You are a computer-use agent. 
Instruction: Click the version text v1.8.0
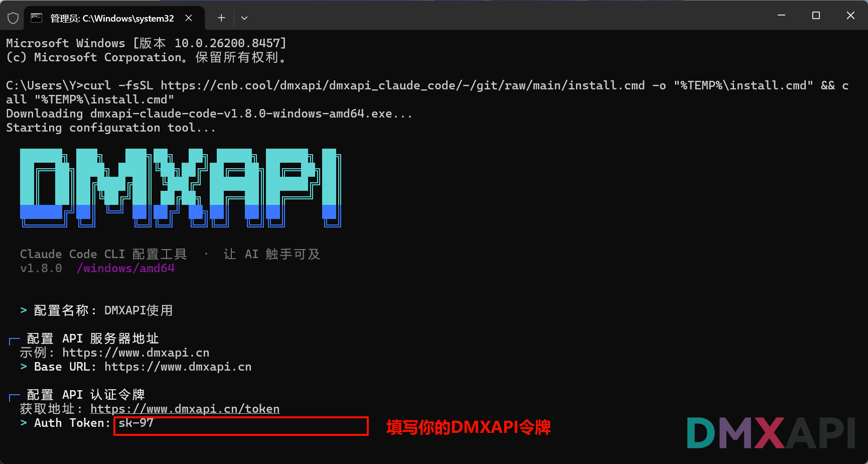click(41, 268)
